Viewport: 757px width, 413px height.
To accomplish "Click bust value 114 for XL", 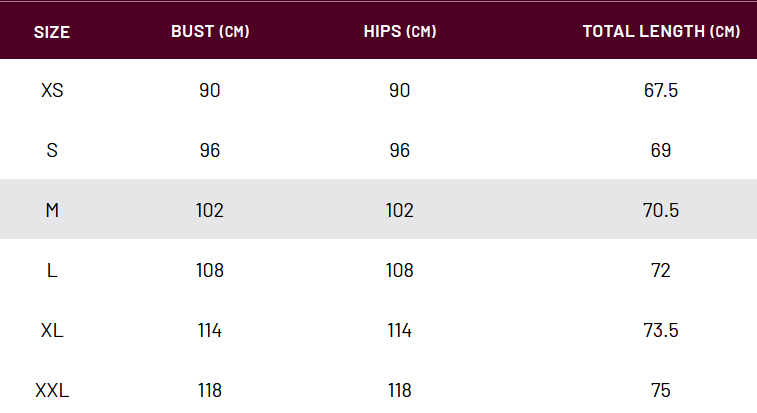I will click(x=210, y=330).
